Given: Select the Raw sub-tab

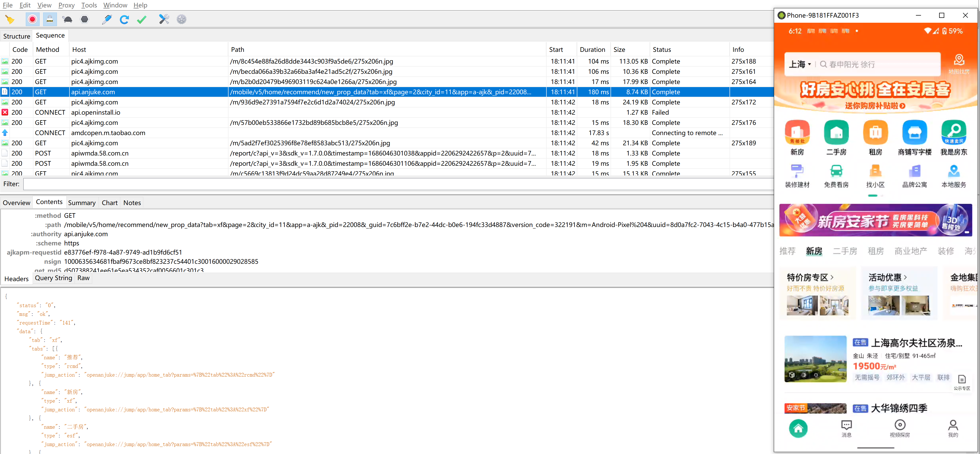Looking at the screenshot, I should 83,278.
